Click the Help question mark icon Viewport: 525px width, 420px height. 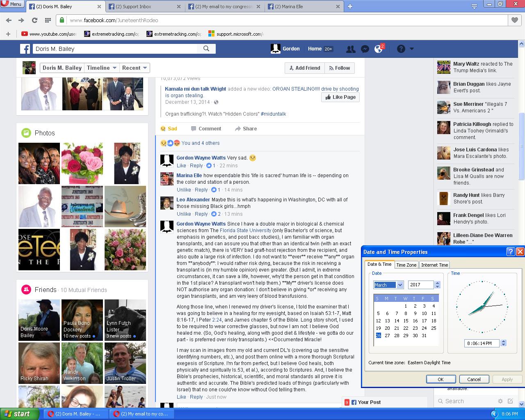pyautogui.click(x=401, y=49)
